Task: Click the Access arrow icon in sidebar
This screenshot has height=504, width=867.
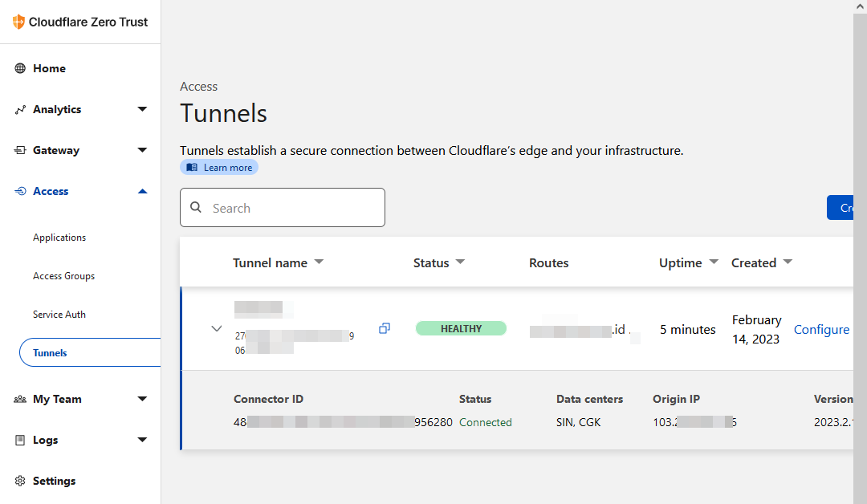Action: [20, 191]
